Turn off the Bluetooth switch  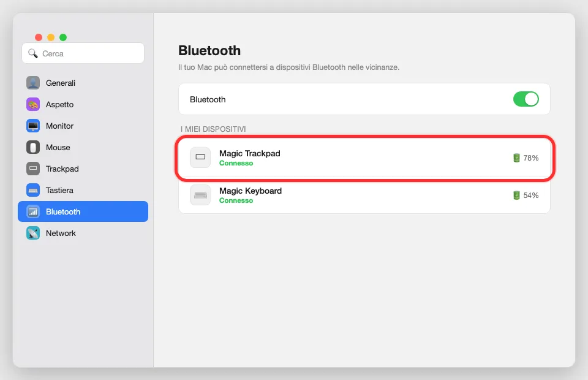(x=526, y=99)
